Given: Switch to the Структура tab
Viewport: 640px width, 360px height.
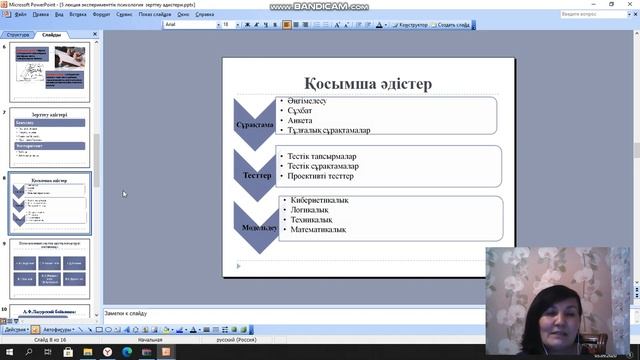Looking at the screenshot, I should (18, 35).
